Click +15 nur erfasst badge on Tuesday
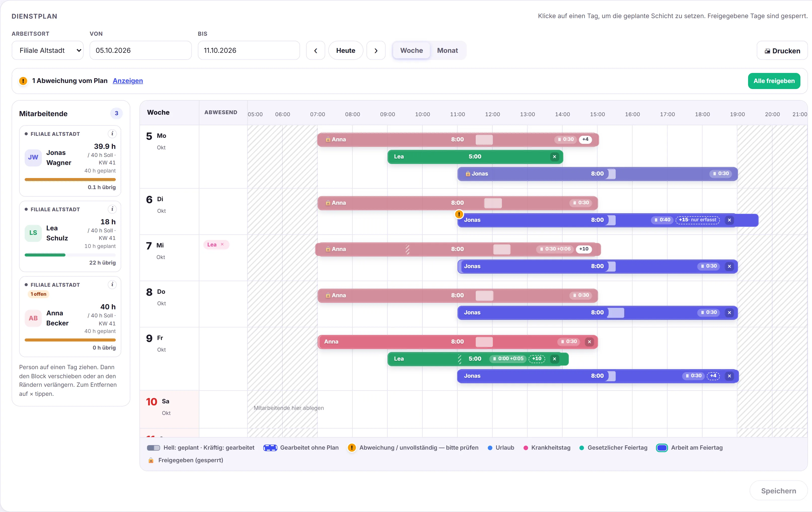The height and width of the screenshot is (512, 812). coord(697,220)
